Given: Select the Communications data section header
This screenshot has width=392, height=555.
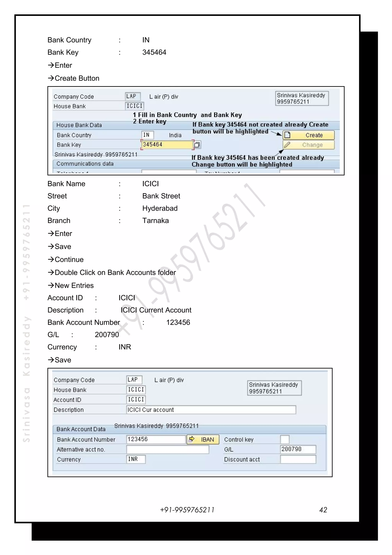Looking at the screenshot, I should click(x=85, y=164).
